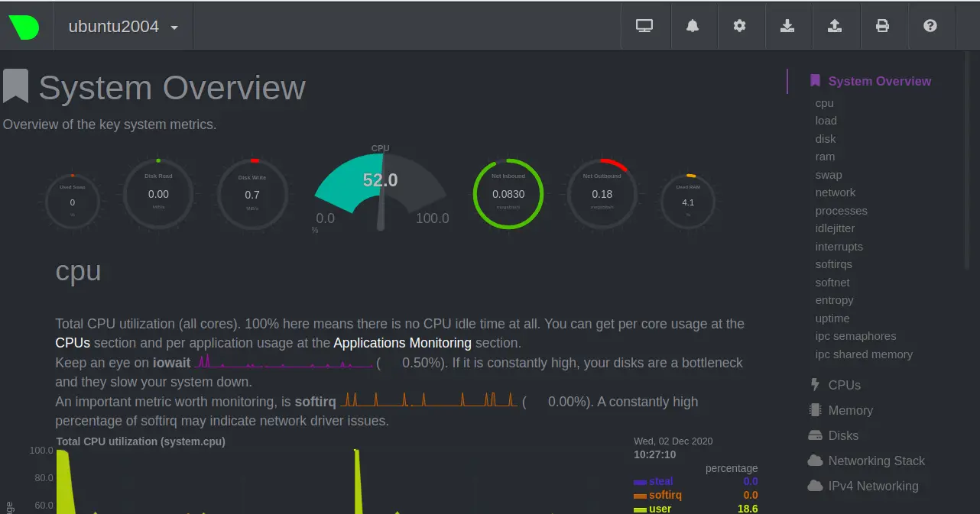Screen dimensions: 980x514
Task: Jump to the uptime subsection link
Action: (x=832, y=318)
